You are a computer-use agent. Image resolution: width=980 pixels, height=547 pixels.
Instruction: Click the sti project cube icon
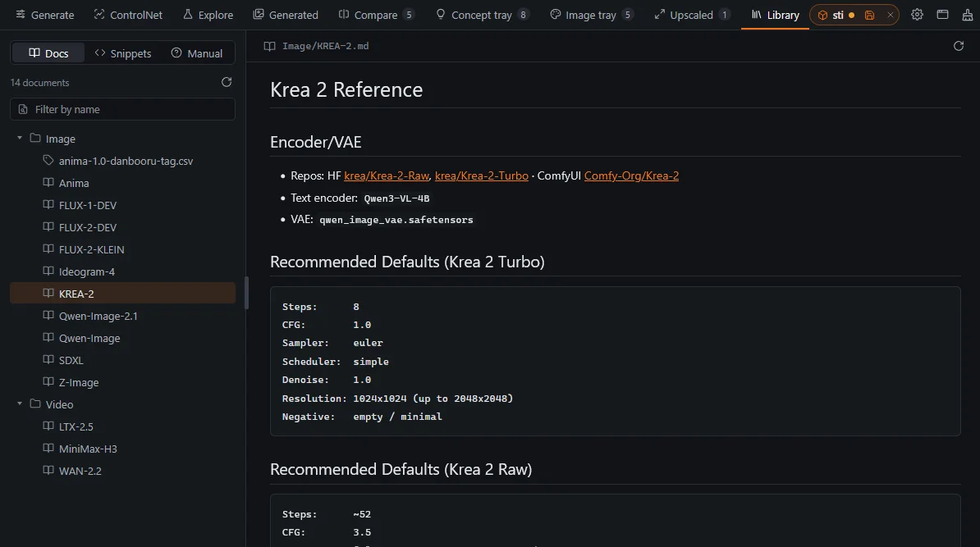tap(822, 15)
